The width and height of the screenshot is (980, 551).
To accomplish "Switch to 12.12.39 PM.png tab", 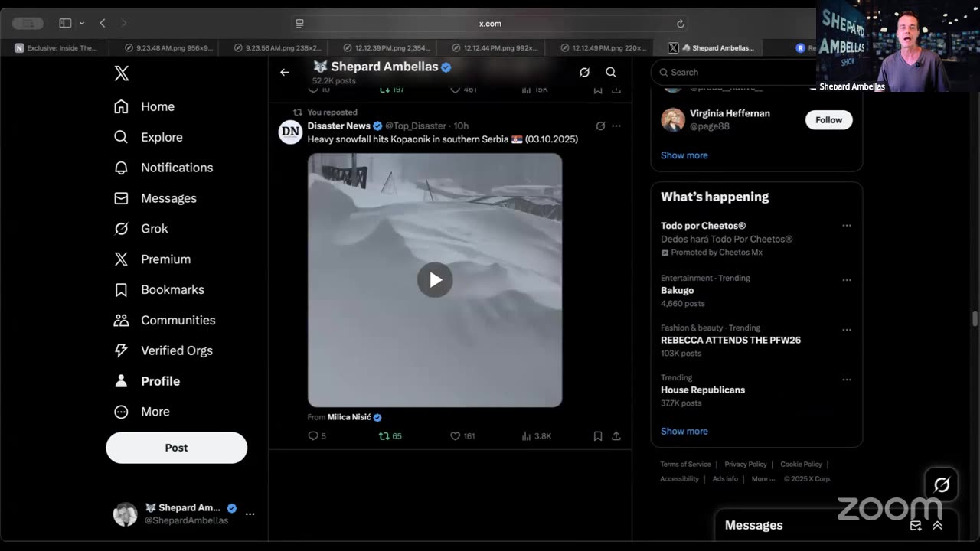I will [x=383, y=47].
